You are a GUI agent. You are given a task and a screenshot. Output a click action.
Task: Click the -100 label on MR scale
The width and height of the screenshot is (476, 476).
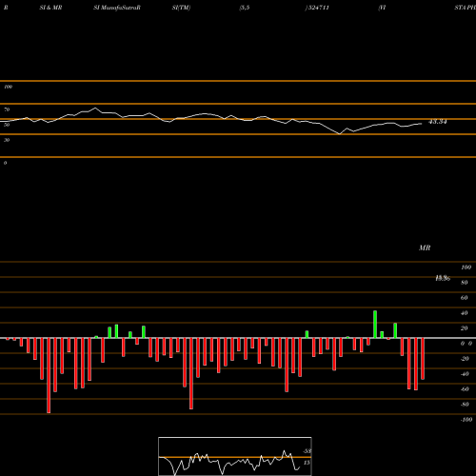click(466, 420)
